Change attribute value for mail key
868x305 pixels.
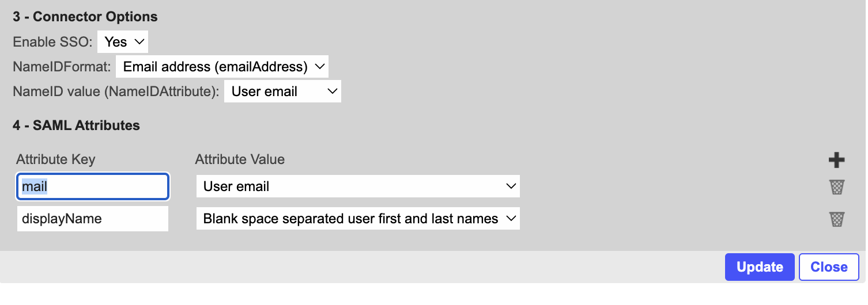pyautogui.click(x=358, y=186)
